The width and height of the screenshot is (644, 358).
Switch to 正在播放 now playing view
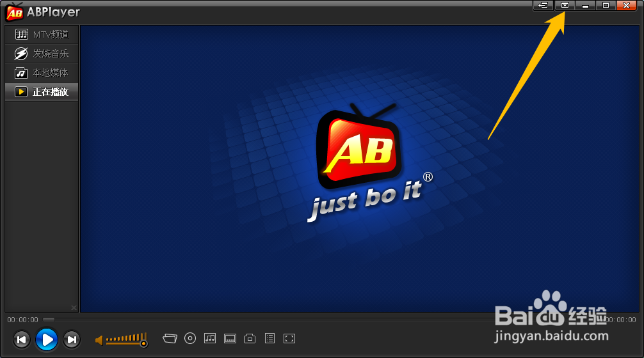42,91
